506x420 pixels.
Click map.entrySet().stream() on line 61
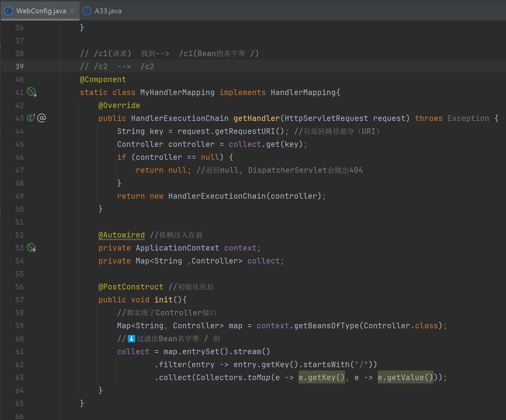tap(217, 352)
